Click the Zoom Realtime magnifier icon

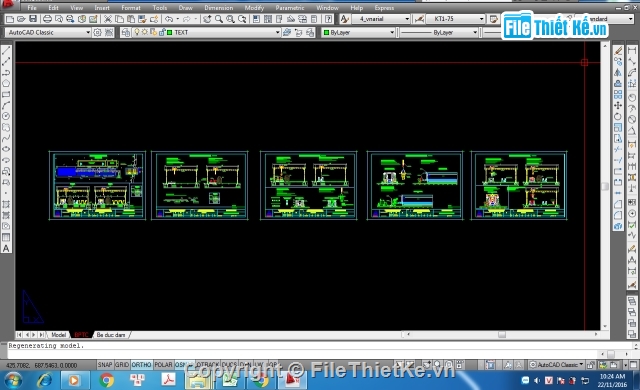pyautogui.click(x=219, y=19)
